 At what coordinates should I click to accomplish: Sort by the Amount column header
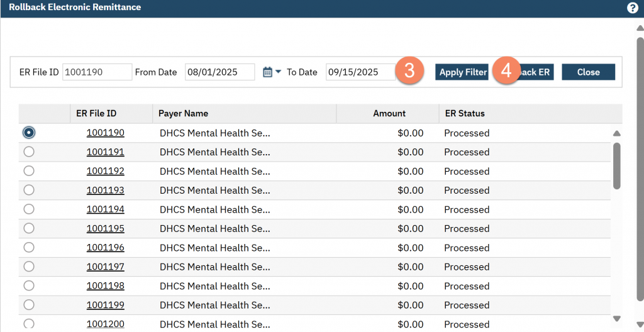coord(389,114)
